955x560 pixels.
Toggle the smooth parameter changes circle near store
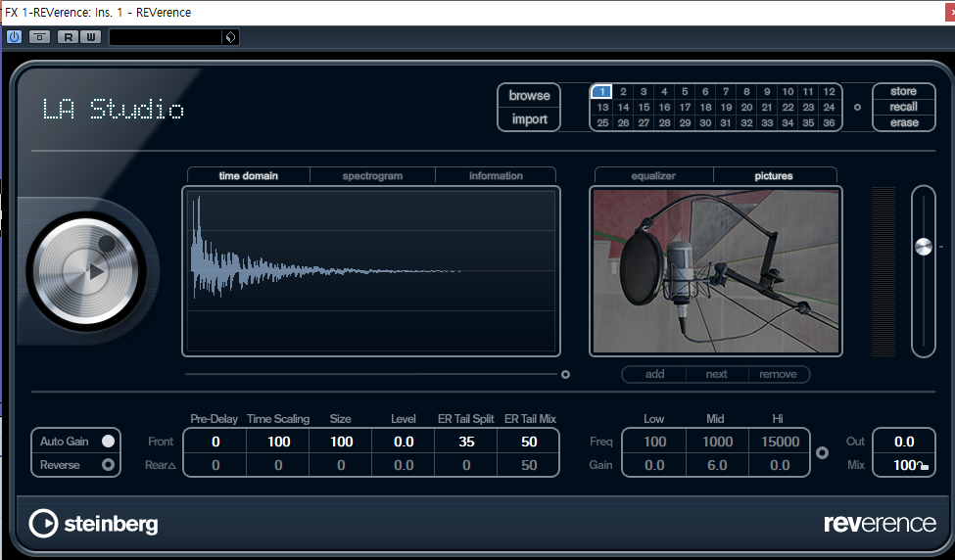(858, 107)
